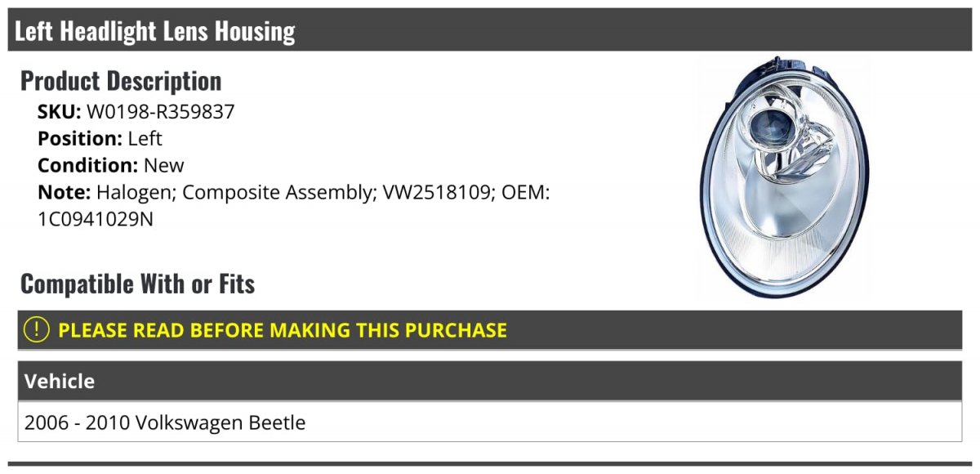Click the PLEASE READ BEFORE MAKING THIS PURCHASE banner
This screenshot has height=474, width=980.
pos(490,330)
